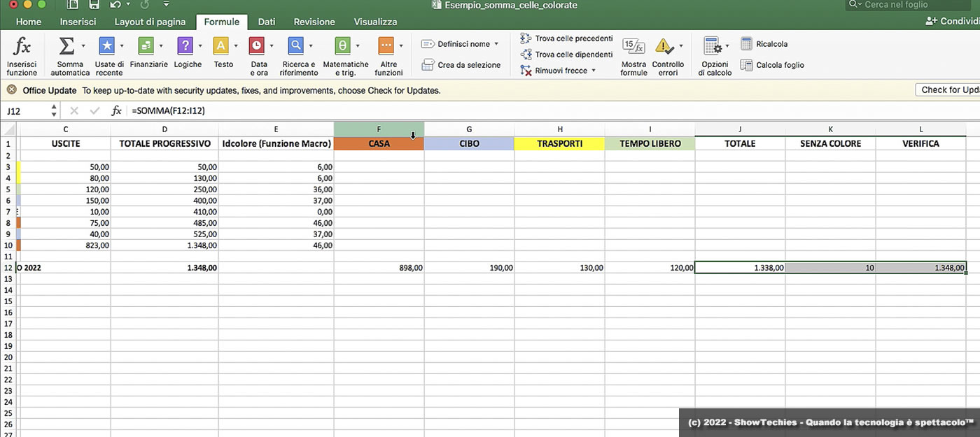Click the Ricerca e riferimento magnifier icon
The image size is (980, 437).
pos(296,46)
